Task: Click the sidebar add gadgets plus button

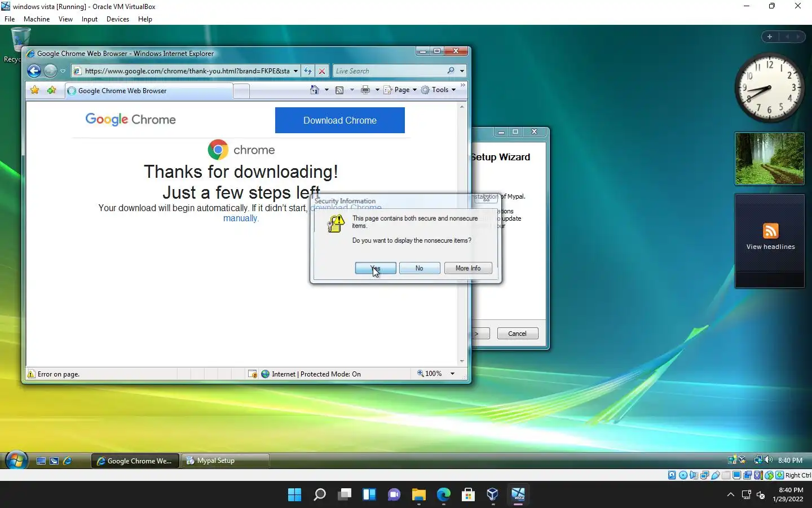Action: click(769, 37)
